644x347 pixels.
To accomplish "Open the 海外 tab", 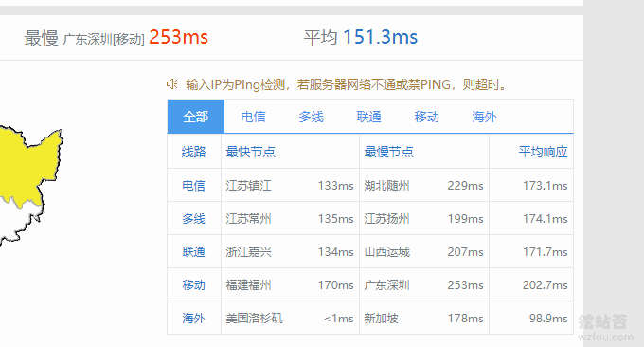I will coord(484,117).
